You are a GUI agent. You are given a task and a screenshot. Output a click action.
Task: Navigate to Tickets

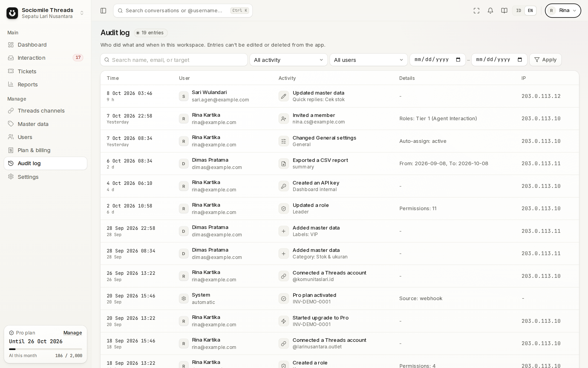coord(45,71)
